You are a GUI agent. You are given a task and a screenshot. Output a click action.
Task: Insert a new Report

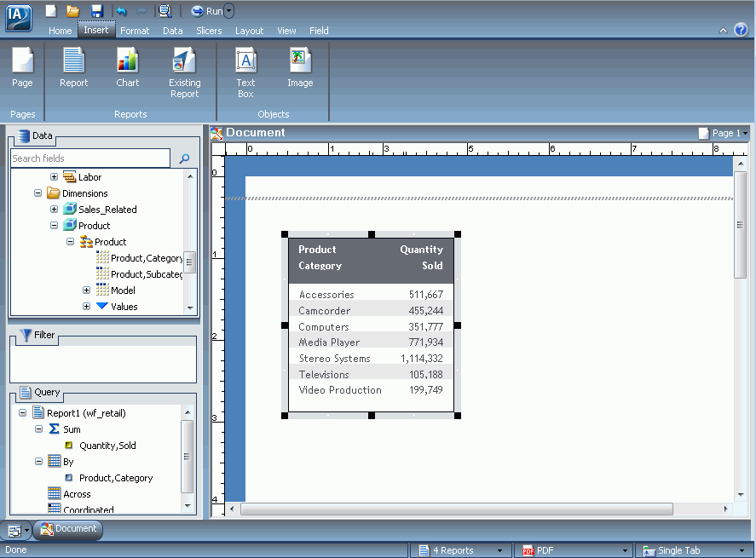(74, 68)
